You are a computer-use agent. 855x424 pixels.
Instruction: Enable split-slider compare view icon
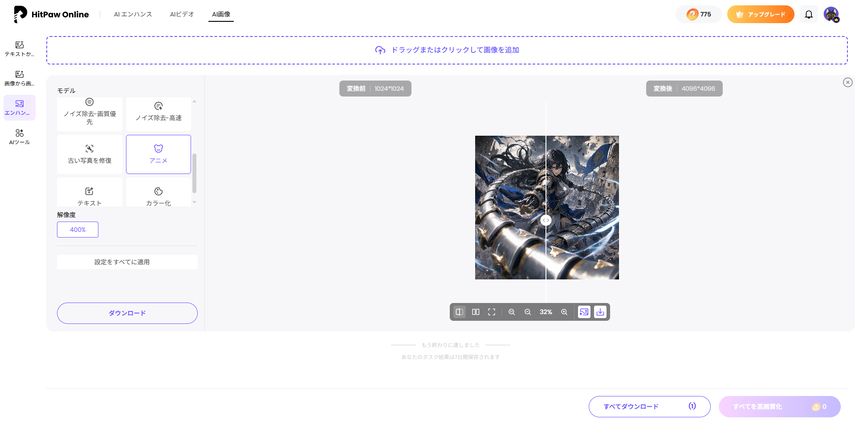pyautogui.click(x=459, y=312)
